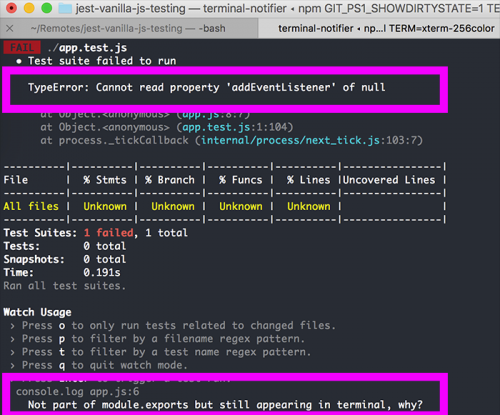Click the 'Watch Usage' heading text
Screen dimensions: 500x415
[37, 312]
